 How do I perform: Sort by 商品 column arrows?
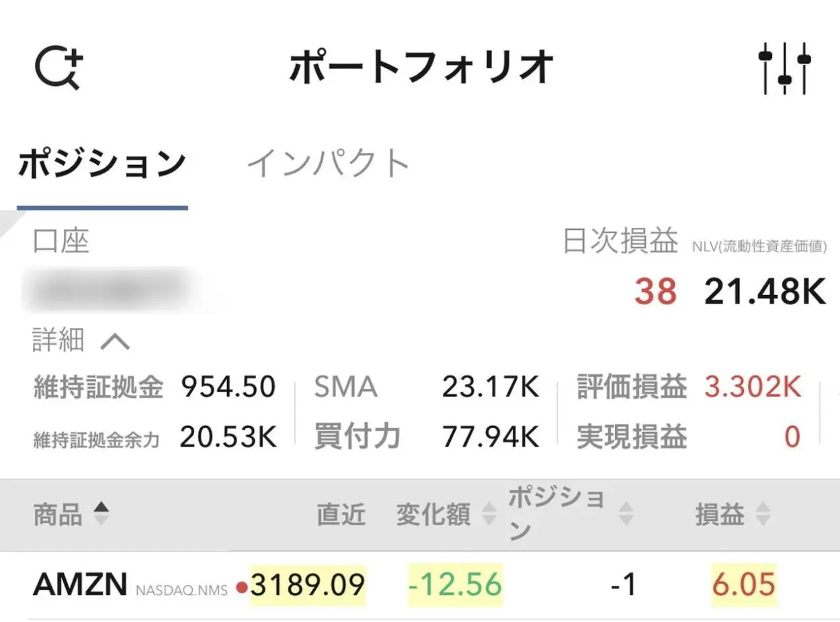point(100,515)
